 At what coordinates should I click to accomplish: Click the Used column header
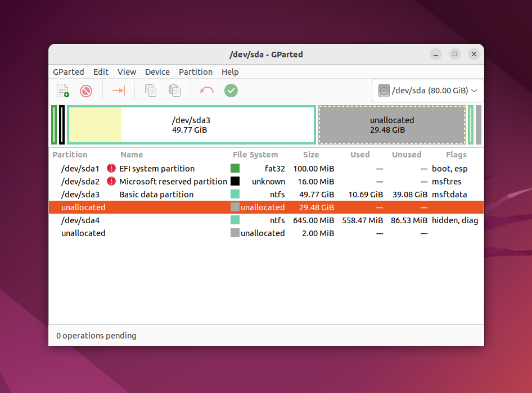(x=360, y=155)
